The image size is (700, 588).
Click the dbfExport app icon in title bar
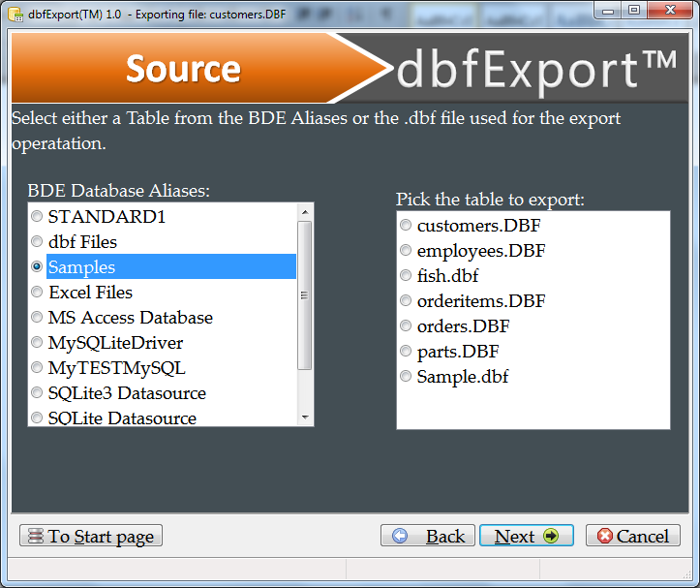pos(15,15)
